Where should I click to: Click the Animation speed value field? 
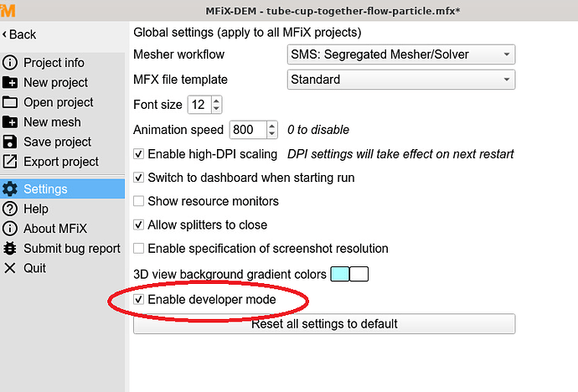tap(248, 130)
